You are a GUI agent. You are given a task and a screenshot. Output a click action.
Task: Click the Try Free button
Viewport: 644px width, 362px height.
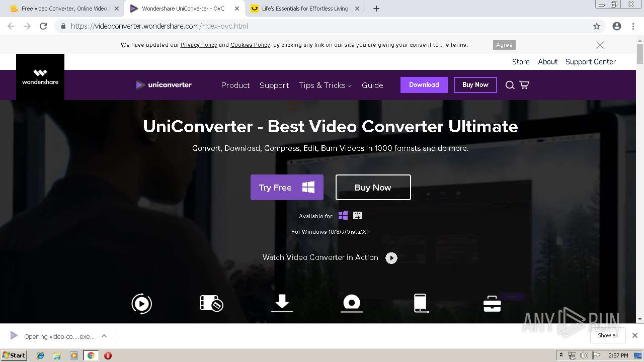click(x=287, y=188)
